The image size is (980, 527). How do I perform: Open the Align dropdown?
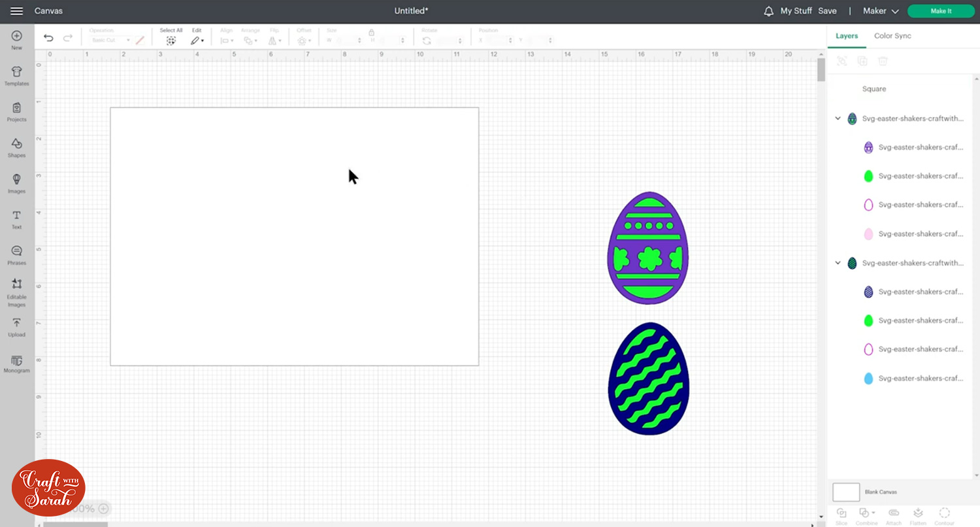[226, 37]
